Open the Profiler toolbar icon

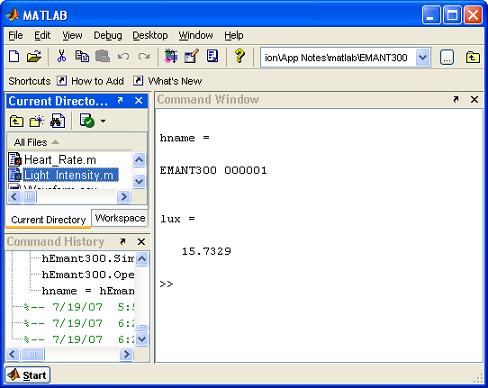(212, 57)
